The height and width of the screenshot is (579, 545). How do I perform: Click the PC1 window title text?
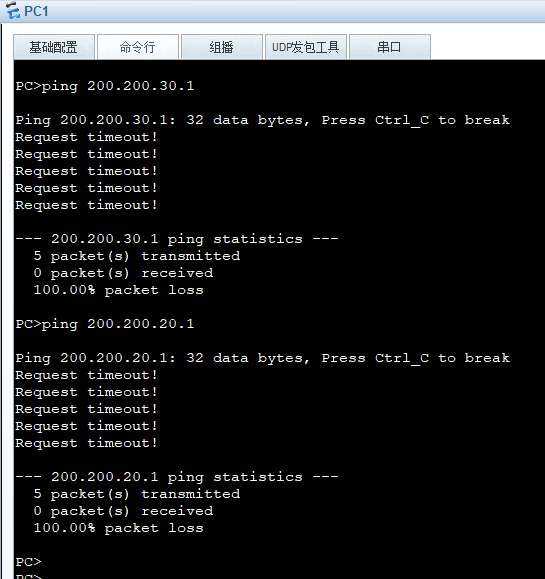click(36, 11)
